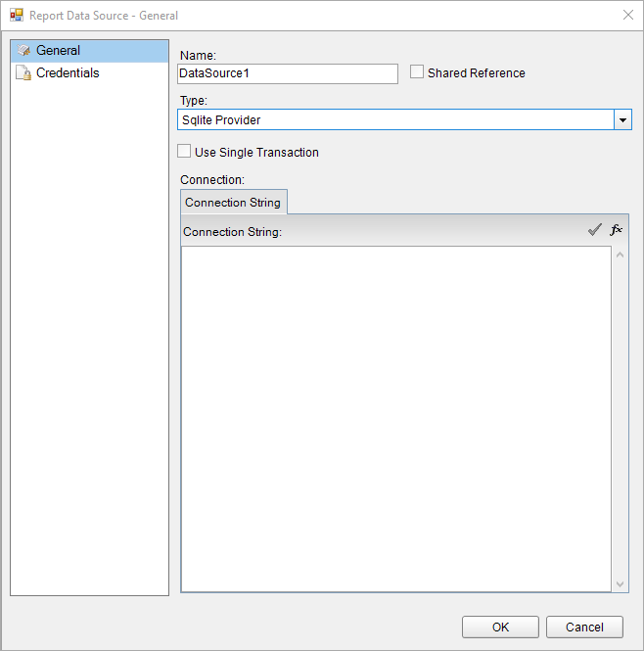
Task: Click the Credentials lock document icon
Action: tap(23, 72)
